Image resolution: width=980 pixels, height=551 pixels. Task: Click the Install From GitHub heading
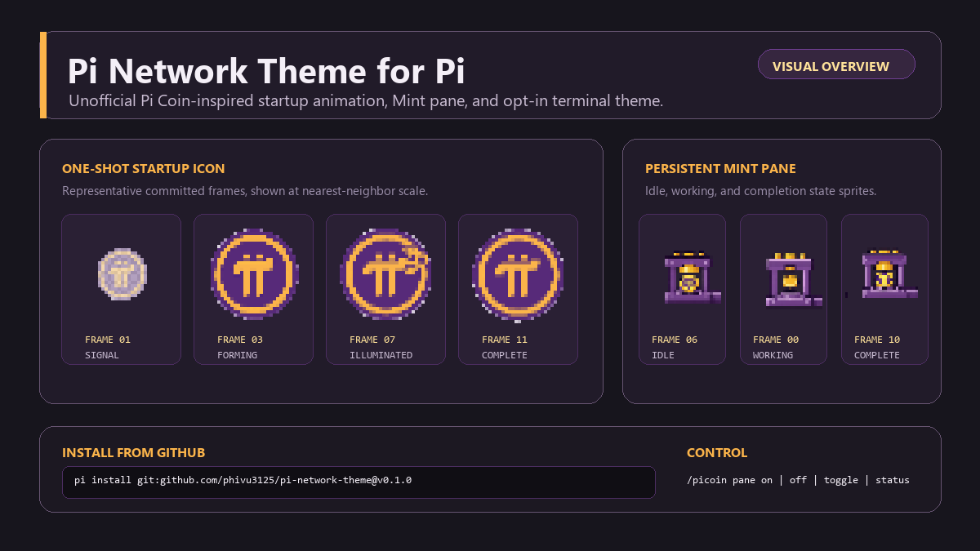(134, 453)
